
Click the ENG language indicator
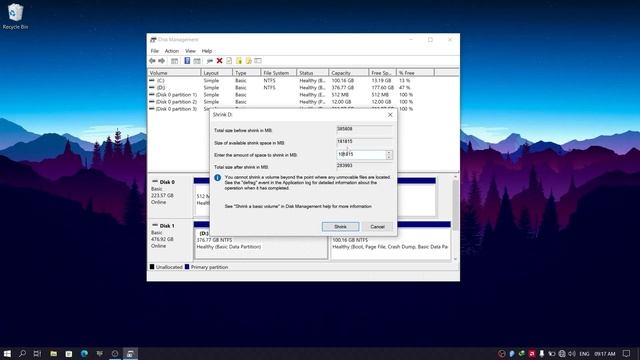pos(584,354)
